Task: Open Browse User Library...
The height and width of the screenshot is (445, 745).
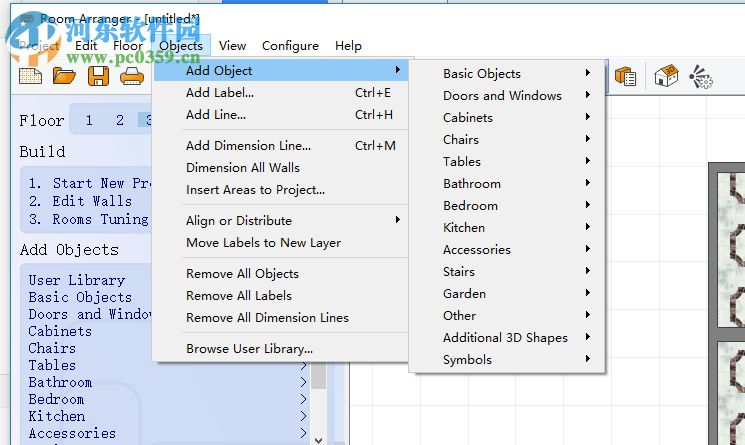Action: pos(281,349)
